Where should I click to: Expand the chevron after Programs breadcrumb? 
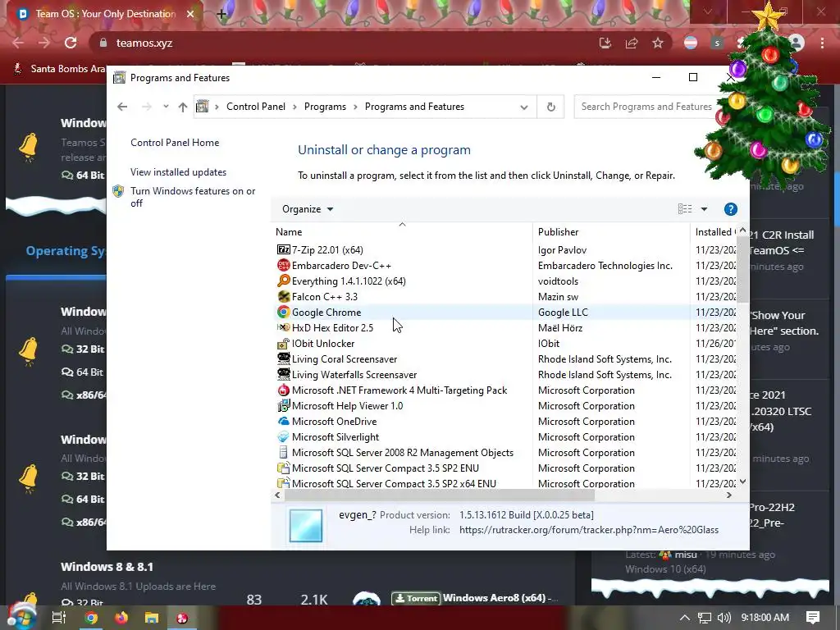[355, 107]
